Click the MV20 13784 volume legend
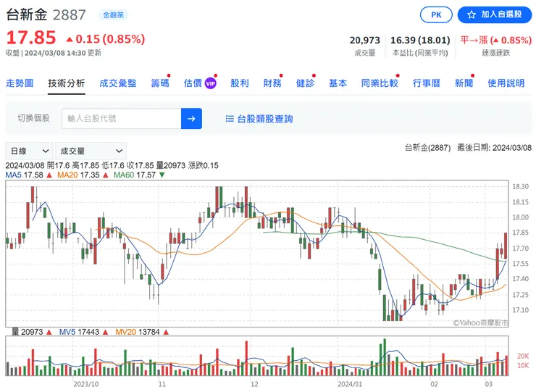The height and width of the screenshot is (392, 536). click(x=138, y=332)
